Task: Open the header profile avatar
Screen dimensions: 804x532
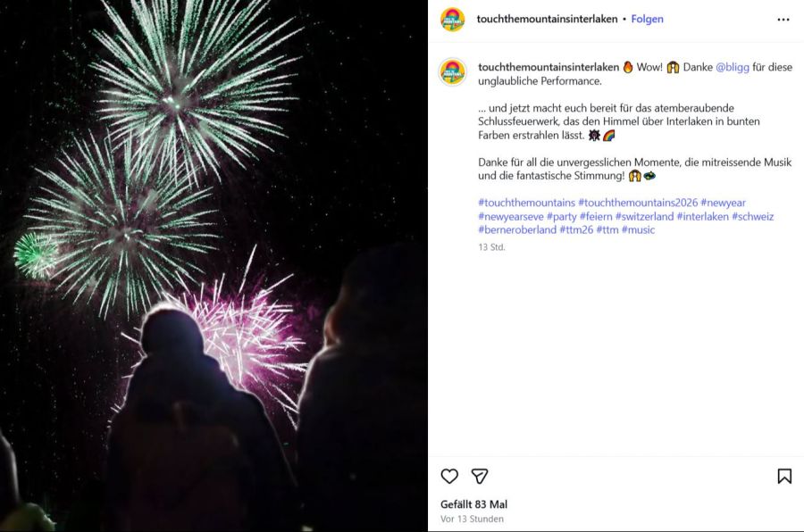Action: click(452, 20)
